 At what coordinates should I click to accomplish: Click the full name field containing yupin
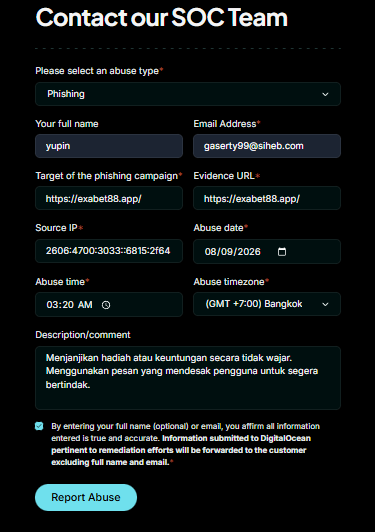tap(109, 146)
